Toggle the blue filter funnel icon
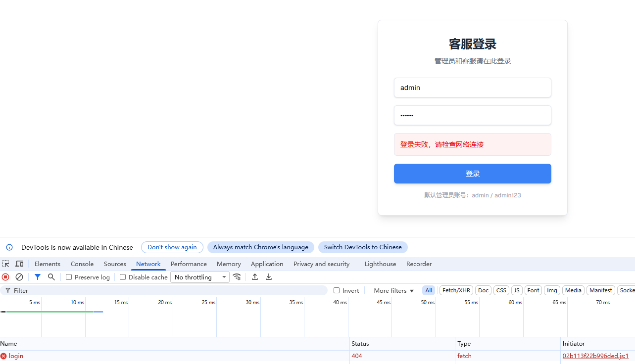Viewport: 635px width, 364px height. (x=37, y=277)
